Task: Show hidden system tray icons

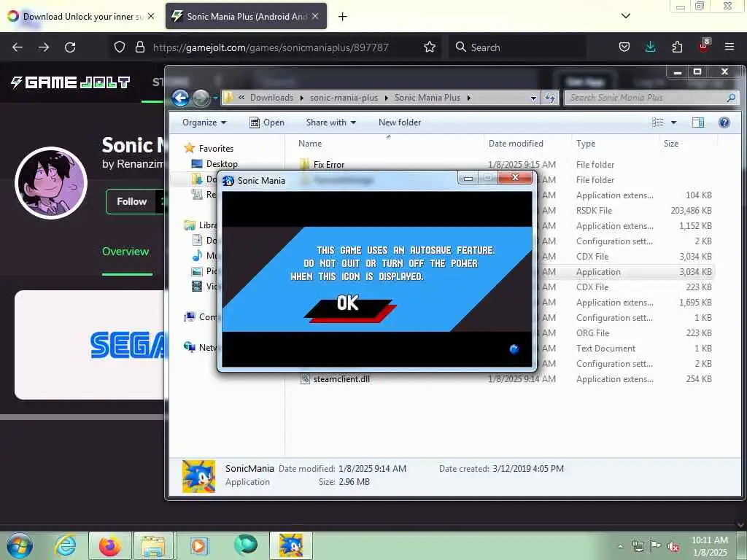Action: pos(620,546)
